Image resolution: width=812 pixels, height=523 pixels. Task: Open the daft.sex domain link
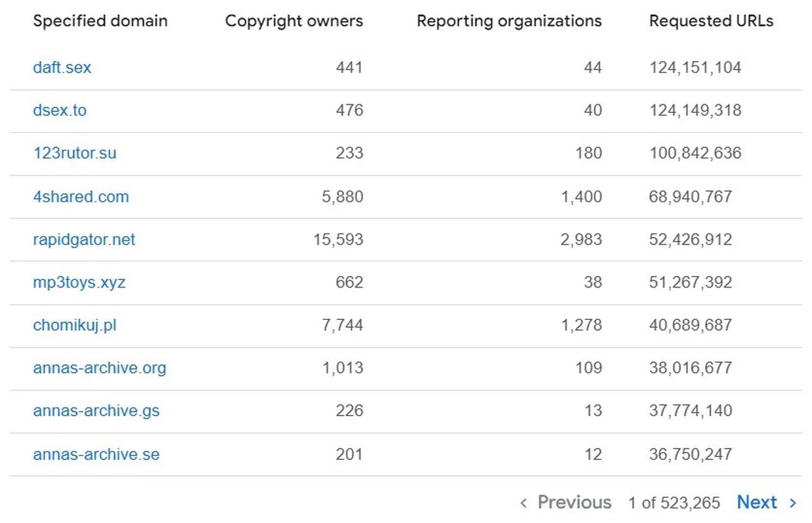click(62, 68)
